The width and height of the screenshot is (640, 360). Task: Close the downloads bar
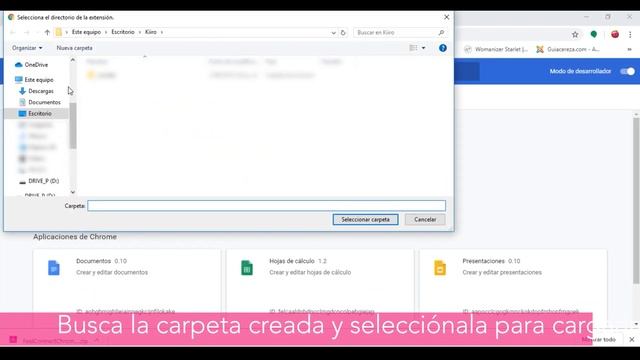(632, 340)
